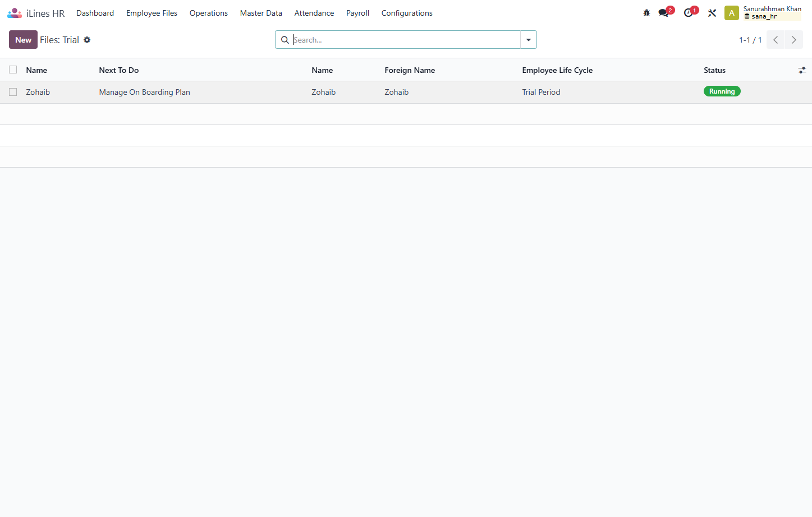Sort by Name header before Foreign Name
The image size is (812, 517).
coord(322,70)
